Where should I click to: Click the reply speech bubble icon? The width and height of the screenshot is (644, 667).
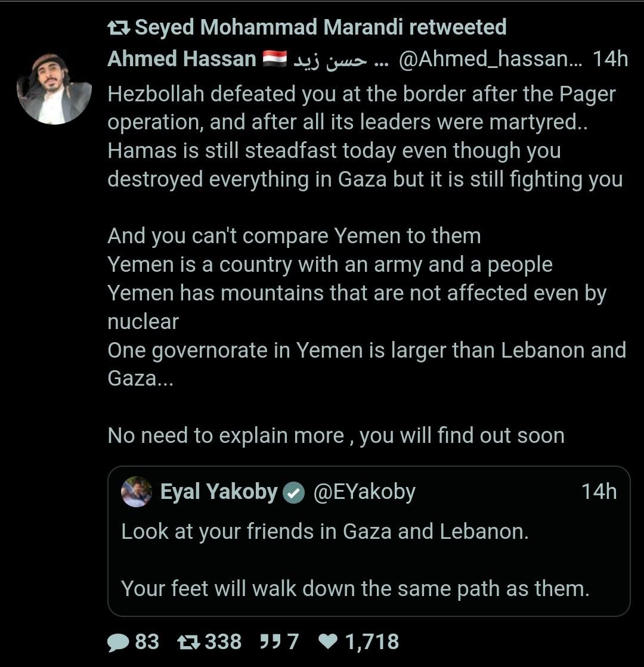118,642
